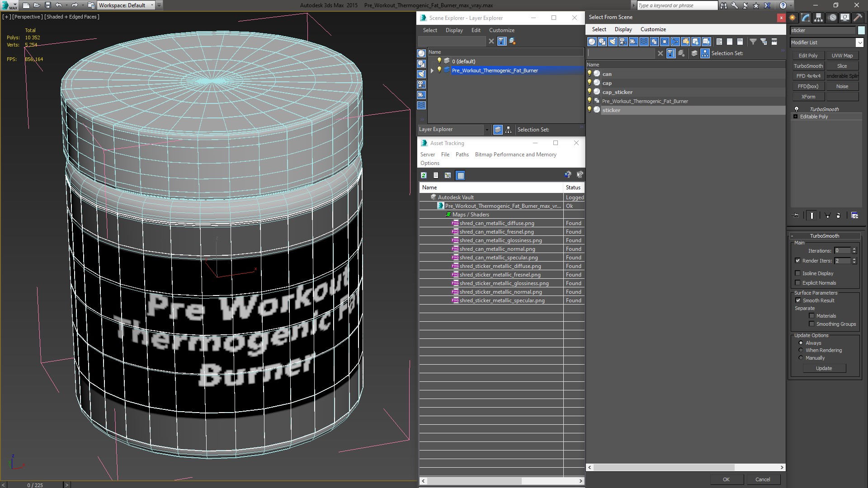Open the Modifier List dropdown
The height and width of the screenshot is (488, 868).
tap(859, 42)
